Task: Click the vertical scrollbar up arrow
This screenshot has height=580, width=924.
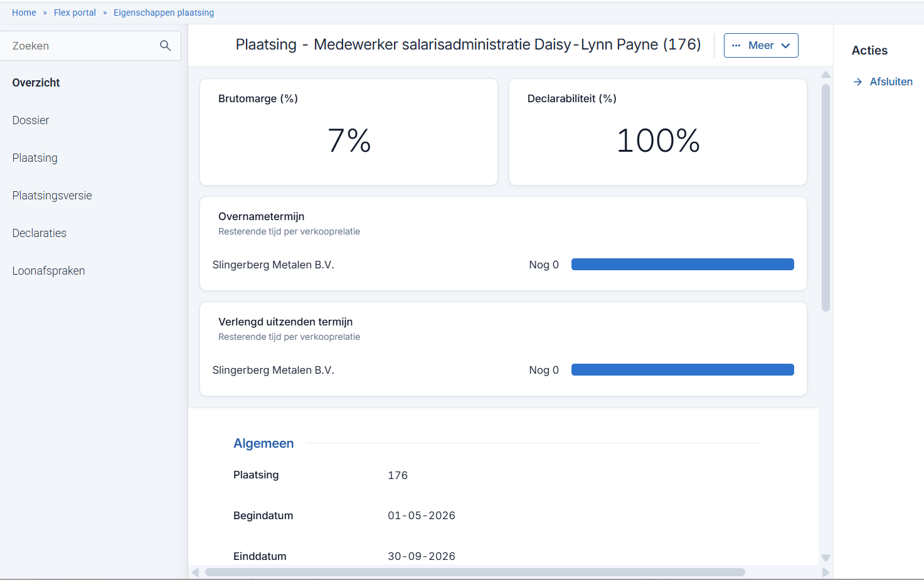Action: click(x=826, y=75)
